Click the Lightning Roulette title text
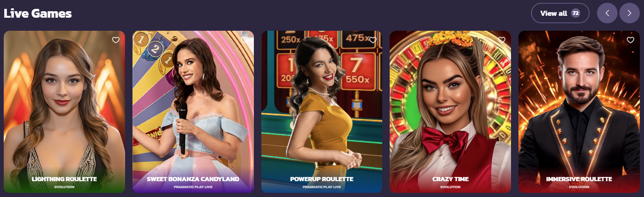 (x=64, y=179)
